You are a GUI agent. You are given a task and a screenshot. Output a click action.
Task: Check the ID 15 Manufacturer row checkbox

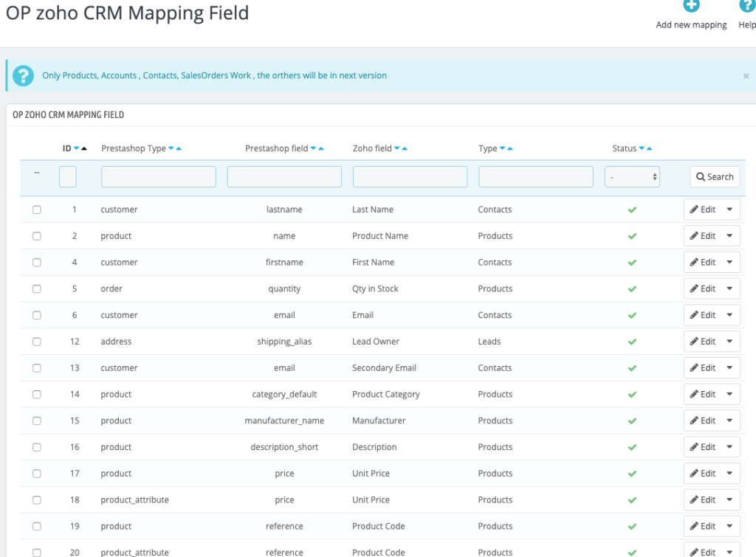(37, 421)
